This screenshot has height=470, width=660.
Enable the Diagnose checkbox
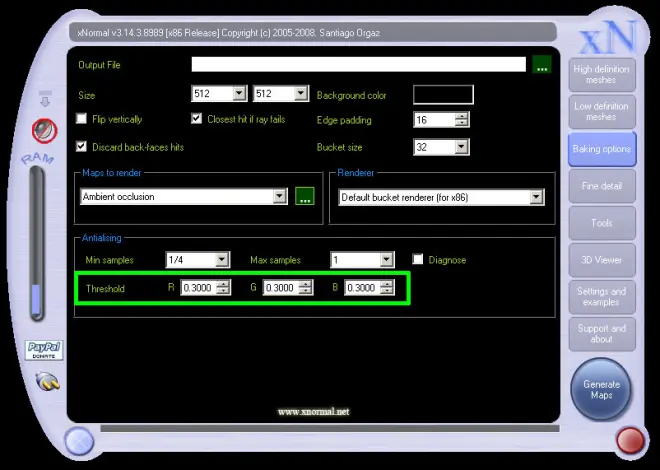tap(418, 259)
